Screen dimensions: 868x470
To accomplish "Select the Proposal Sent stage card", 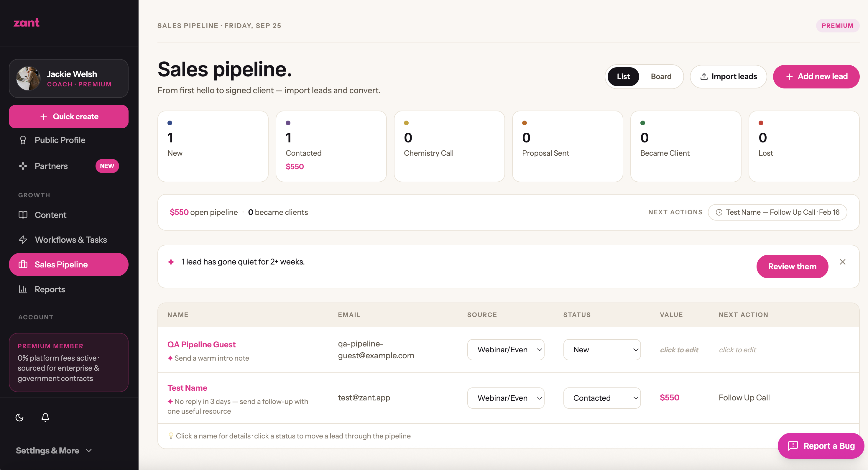I will 568,146.
